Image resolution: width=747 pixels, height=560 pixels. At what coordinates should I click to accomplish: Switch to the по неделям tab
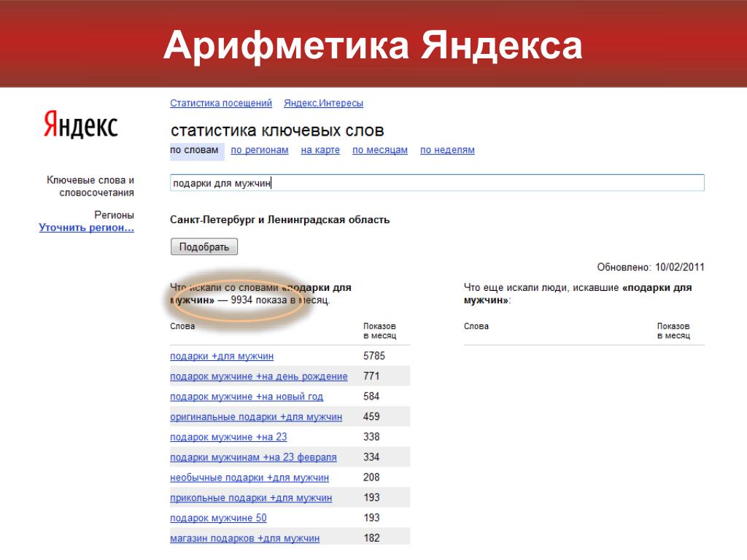pos(447,150)
